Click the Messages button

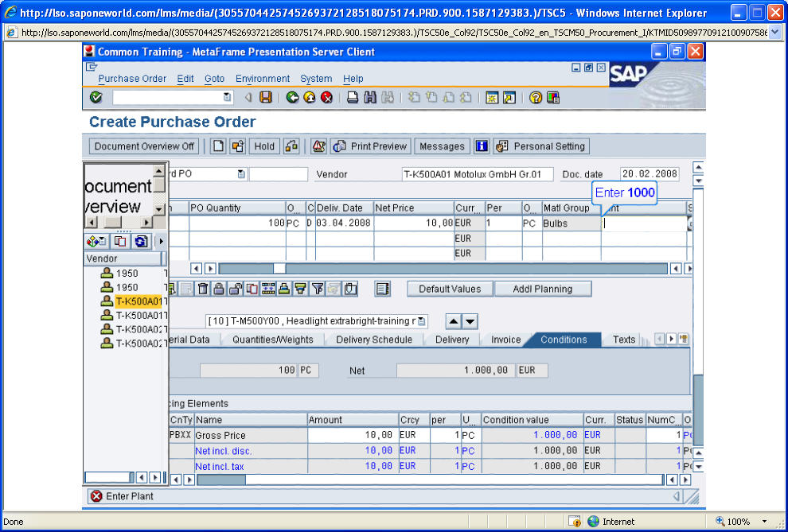pyautogui.click(x=442, y=146)
